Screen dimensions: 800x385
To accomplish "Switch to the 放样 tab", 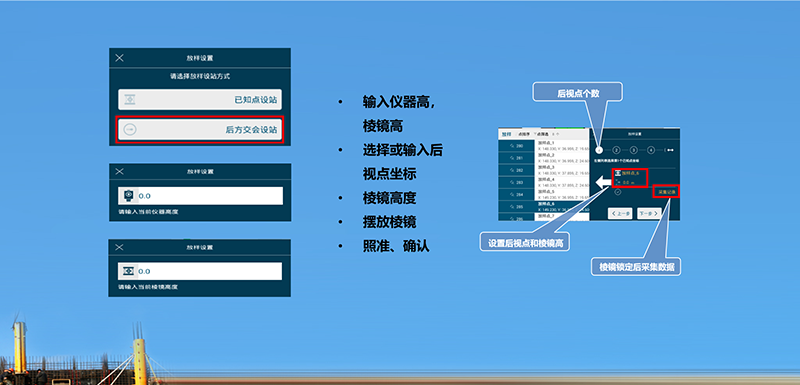I will click(507, 134).
